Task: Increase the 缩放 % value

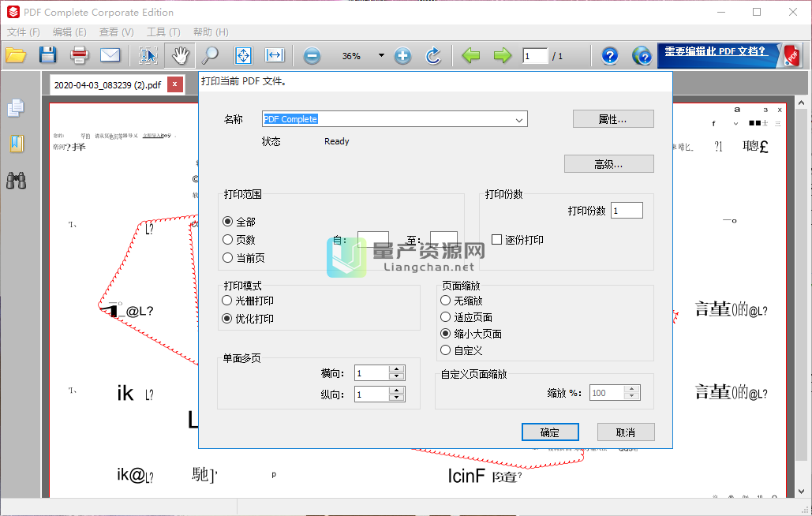Action: pos(632,389)
